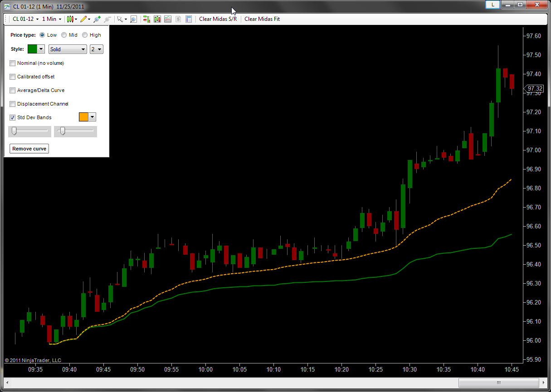The width and height of the screenshot is (551, 392).
Task: Click the orange Std Dev color swatch
Action: 84,117
